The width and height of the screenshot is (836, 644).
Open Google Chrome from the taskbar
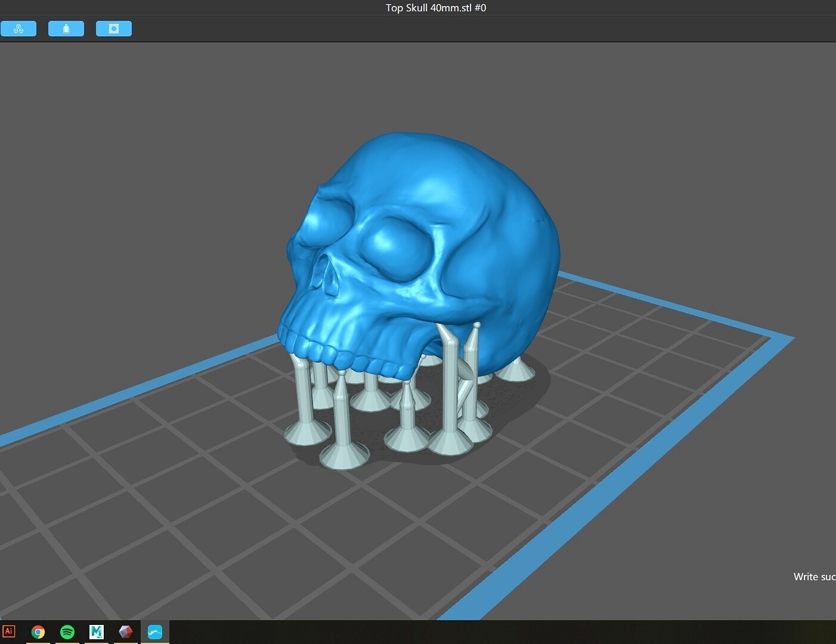click(x=38, y=631)
